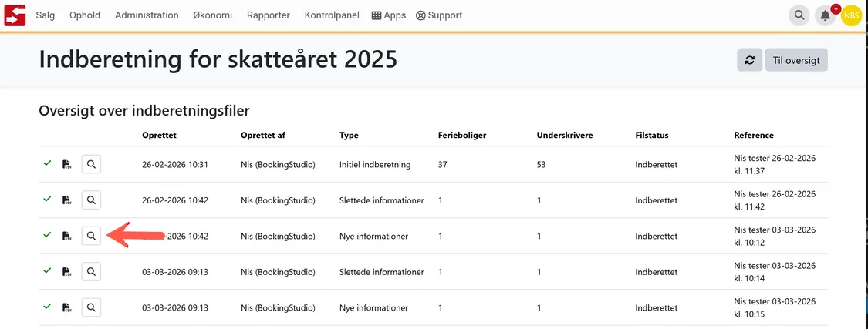The image size is (868, 329).
Task: Click Ferieboliger value 37
Action: click(443, 164)
